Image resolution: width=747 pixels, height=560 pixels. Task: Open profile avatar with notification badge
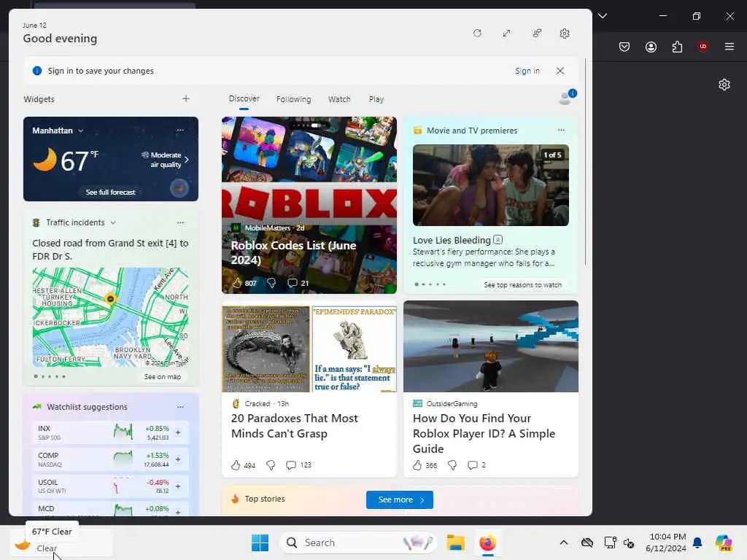[x=567, y=97]
